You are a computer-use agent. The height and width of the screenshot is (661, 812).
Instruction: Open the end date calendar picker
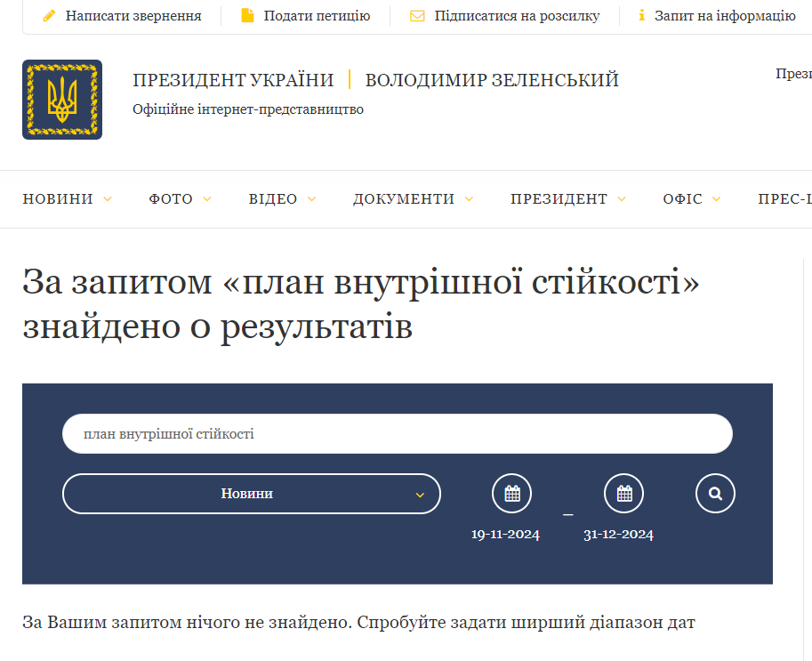(623, 493)
